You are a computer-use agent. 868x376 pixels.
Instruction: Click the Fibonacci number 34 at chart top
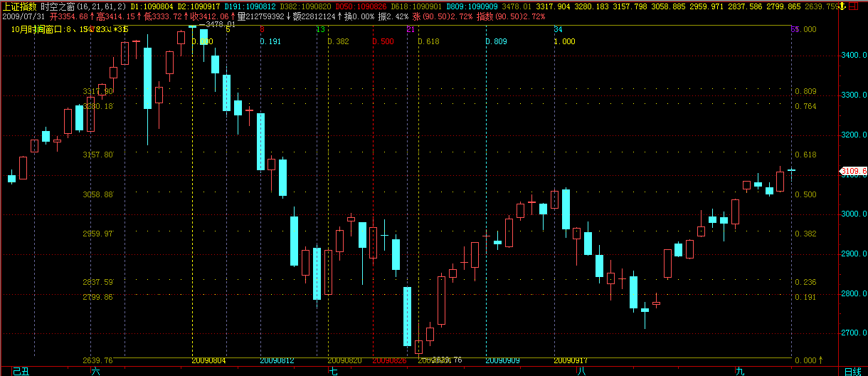559,29
